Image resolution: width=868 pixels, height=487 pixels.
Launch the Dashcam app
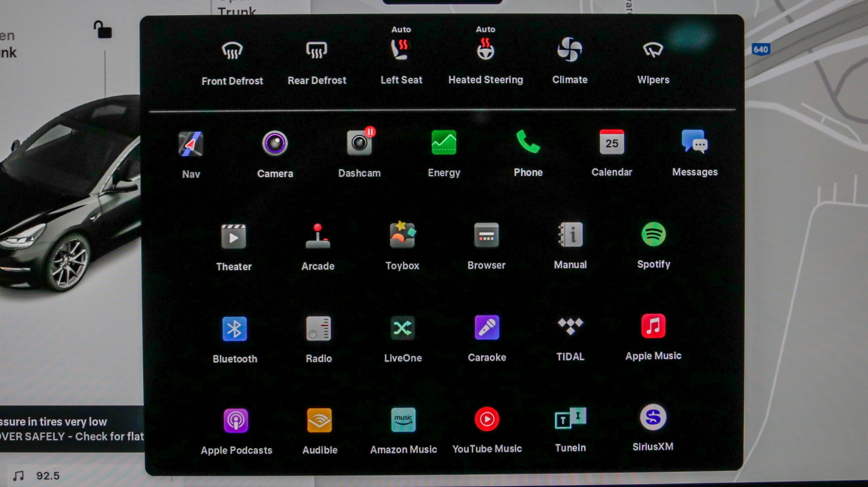pyautogui.click(x=359, y=143)
